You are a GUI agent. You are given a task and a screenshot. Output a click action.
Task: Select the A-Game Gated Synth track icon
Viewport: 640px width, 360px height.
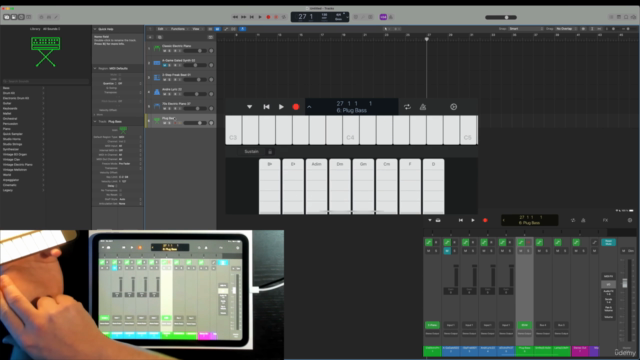point(157,63)
